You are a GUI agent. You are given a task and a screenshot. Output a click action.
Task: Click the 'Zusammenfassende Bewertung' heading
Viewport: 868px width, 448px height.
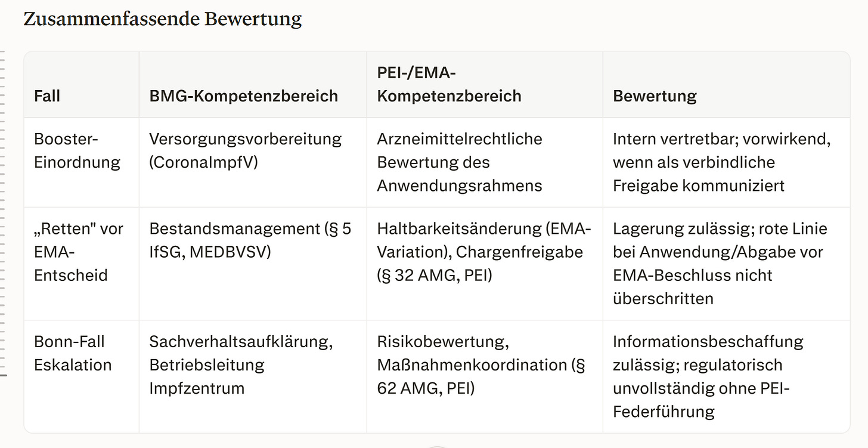pos(162,18)
